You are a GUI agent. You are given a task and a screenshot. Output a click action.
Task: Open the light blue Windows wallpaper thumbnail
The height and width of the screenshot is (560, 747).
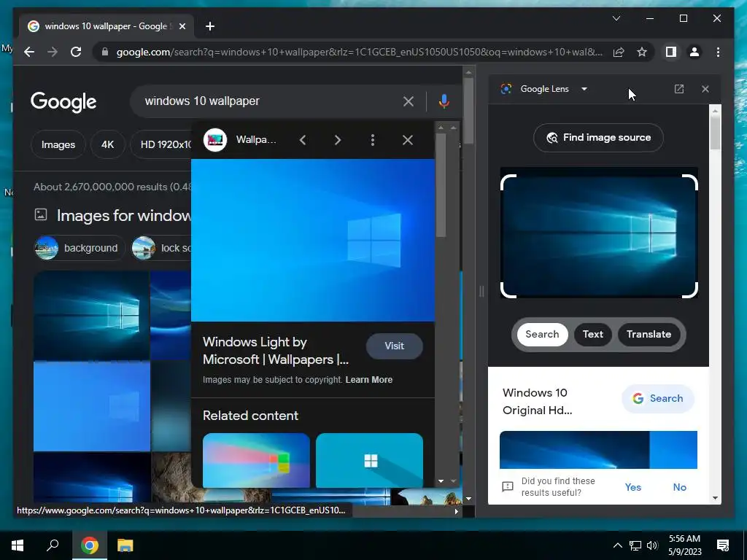pos(91,406)
